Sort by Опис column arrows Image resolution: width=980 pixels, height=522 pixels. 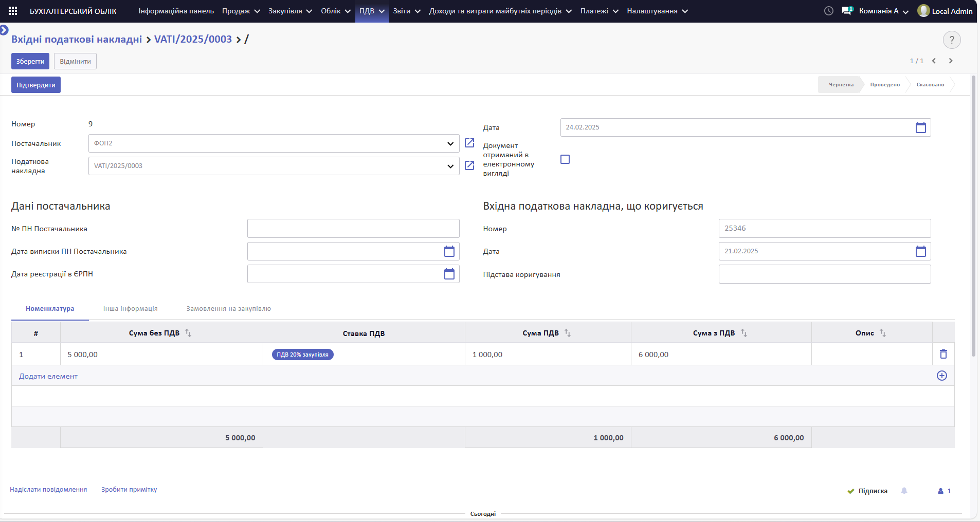(x=883, y=333)
